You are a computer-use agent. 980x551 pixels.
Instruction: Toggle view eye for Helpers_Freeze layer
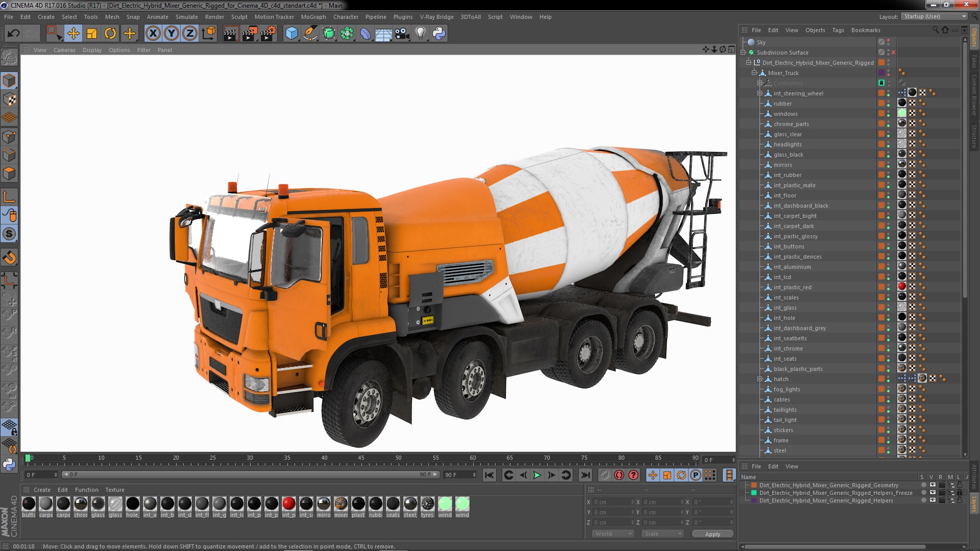[x=933, y=493]
